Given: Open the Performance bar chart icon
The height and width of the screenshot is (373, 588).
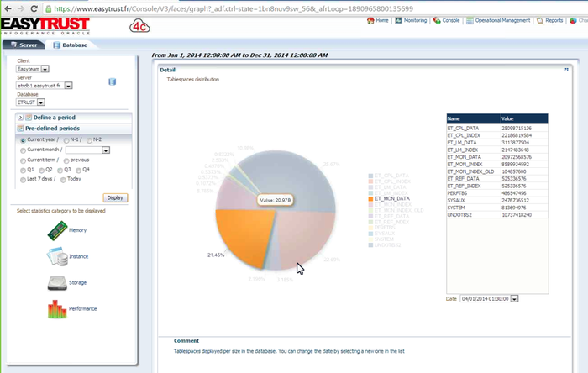Looking at the screenshot, I should pyautogui.click(x=56, y=309).
